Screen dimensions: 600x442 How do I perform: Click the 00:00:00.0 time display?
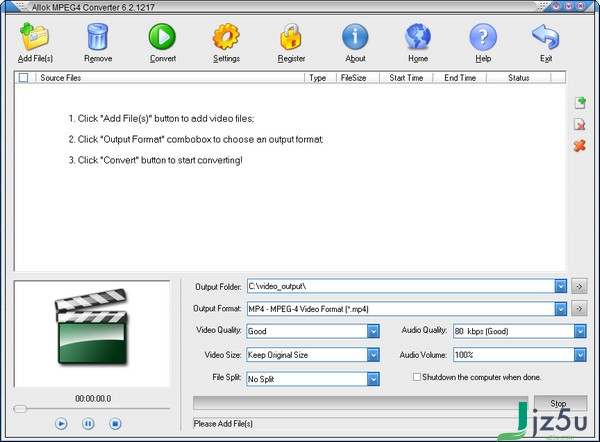(93, 399)
